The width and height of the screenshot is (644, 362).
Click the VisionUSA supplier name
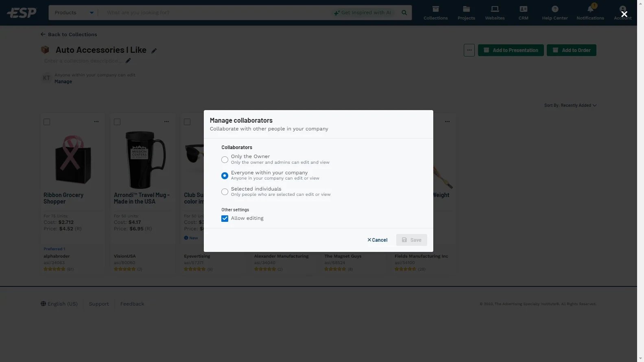(x=125, y=256)
